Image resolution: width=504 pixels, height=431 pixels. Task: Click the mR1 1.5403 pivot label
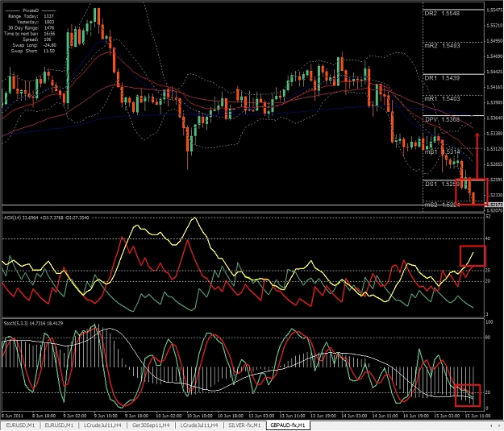(442, 98)
